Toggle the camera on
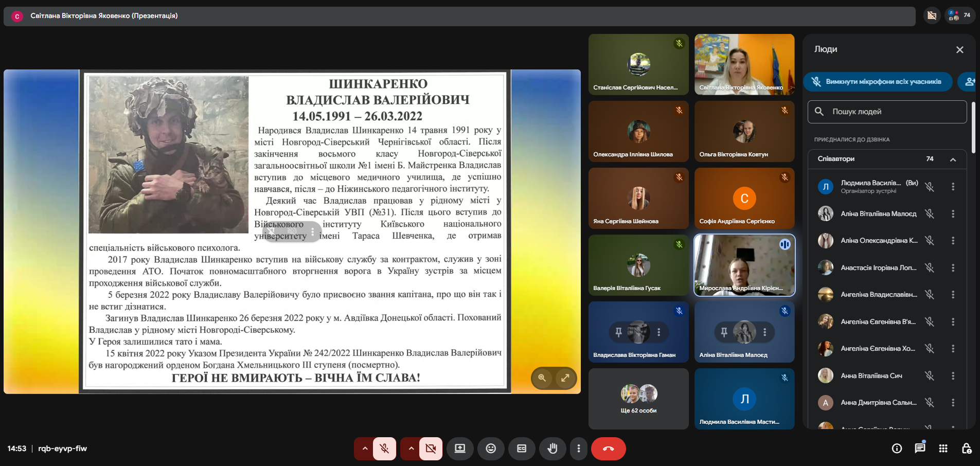Screen dimensions: 980x466 click(x=431, y=449)
